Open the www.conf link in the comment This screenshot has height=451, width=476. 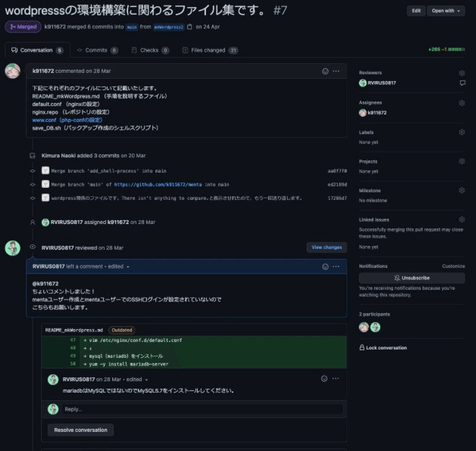tap(67, 120)
